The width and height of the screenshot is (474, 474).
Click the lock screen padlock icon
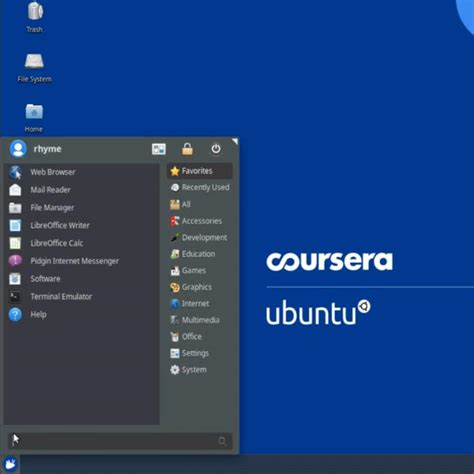point(187,149)
